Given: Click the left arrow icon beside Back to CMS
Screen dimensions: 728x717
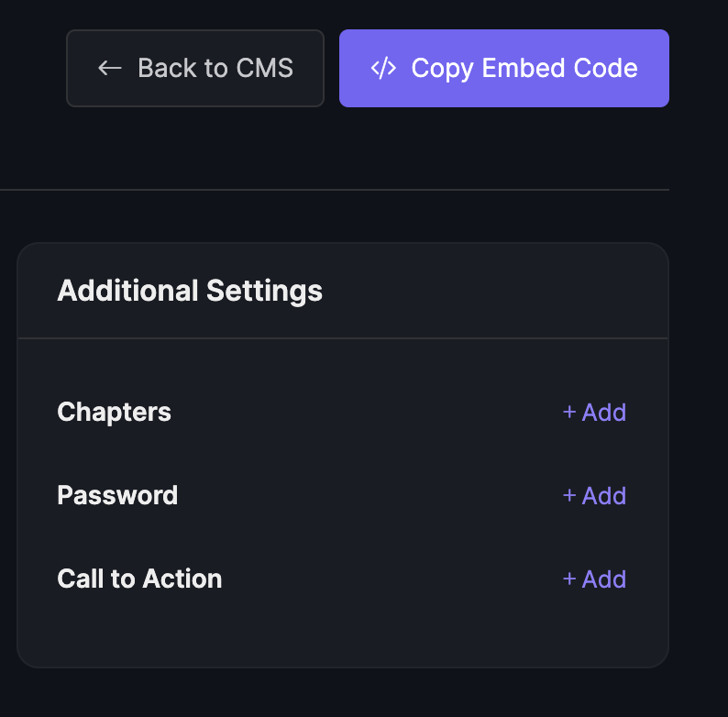Looking at the screenshot, I should click(x=110, y=68).
